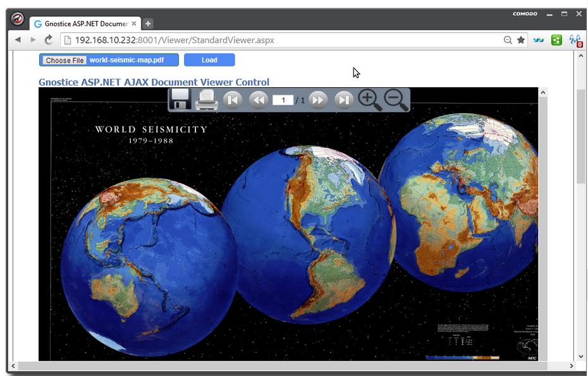
Task: Click the viewer scrollbar up arrow
Action: (542, 92)
